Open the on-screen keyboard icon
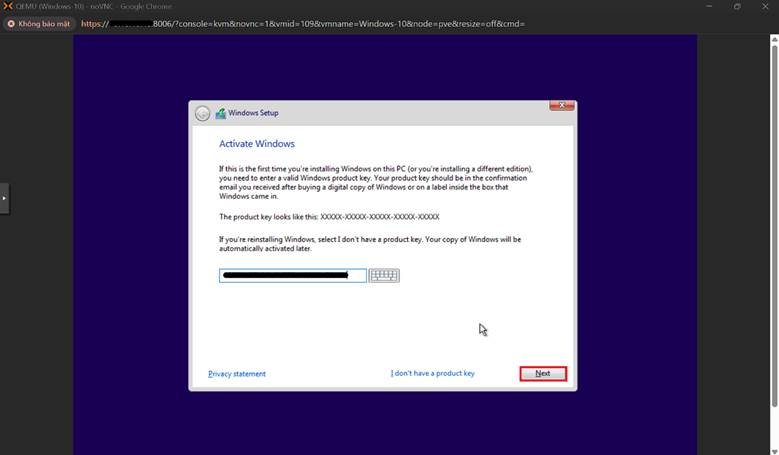The width and height of the screenshot is (779, 455). [384, 276]
